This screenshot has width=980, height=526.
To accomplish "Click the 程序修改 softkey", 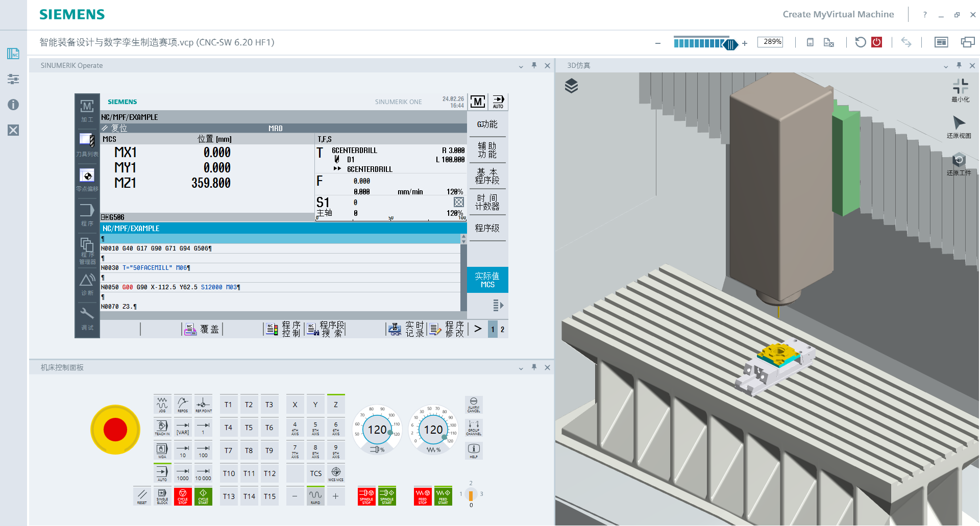I will click(447, 330).
